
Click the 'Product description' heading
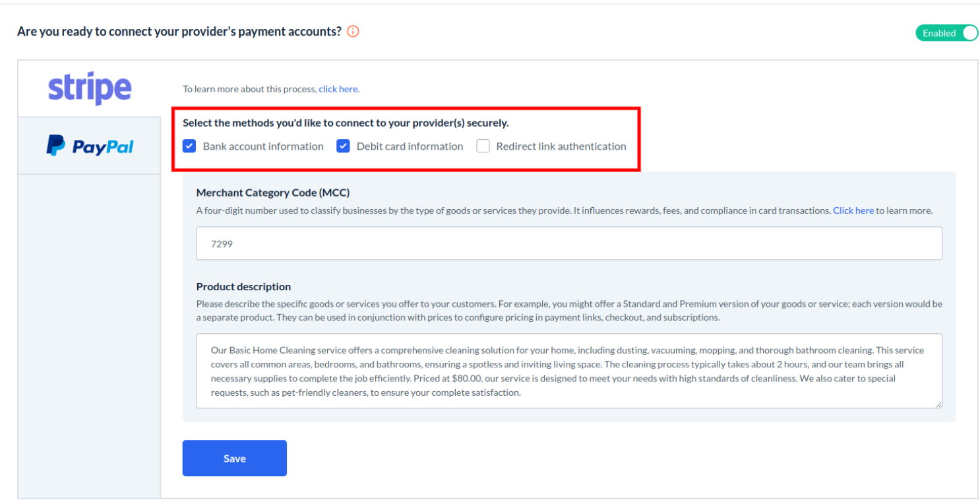(x=243, y=286)
